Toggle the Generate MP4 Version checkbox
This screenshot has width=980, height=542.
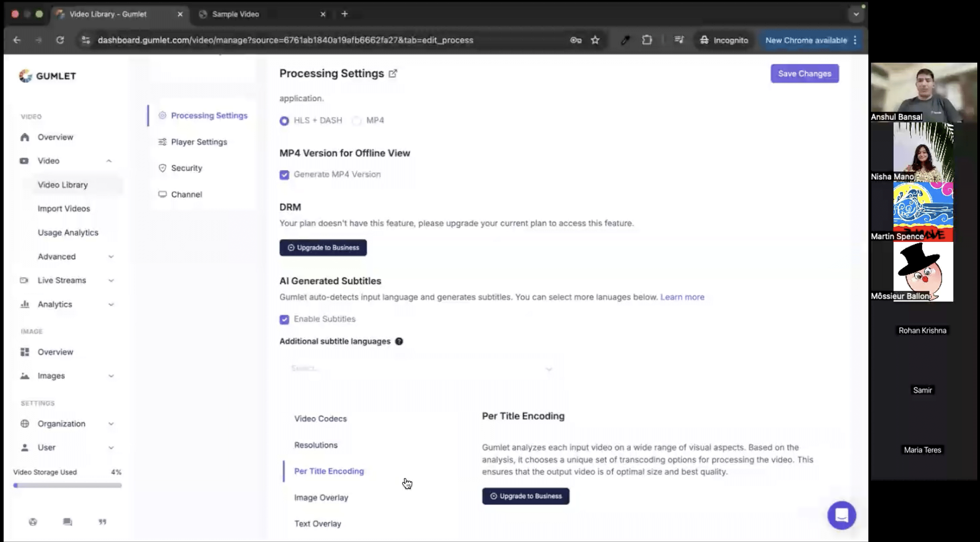[x=284, y=175]
